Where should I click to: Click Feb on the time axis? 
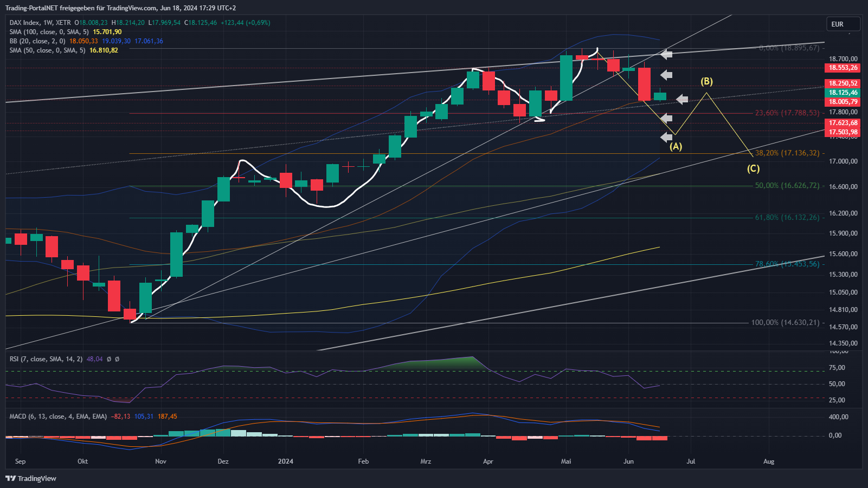click(363, 461)
